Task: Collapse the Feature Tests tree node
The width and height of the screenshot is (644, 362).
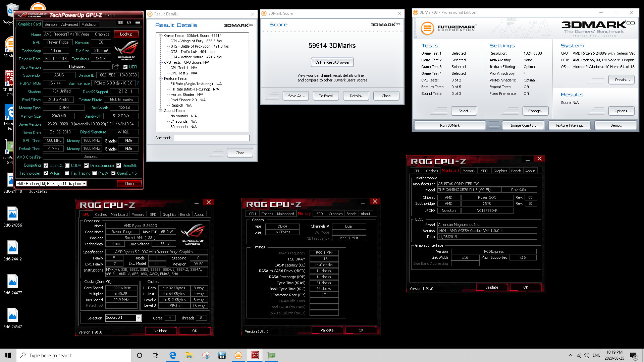Action: click(161, 78)
